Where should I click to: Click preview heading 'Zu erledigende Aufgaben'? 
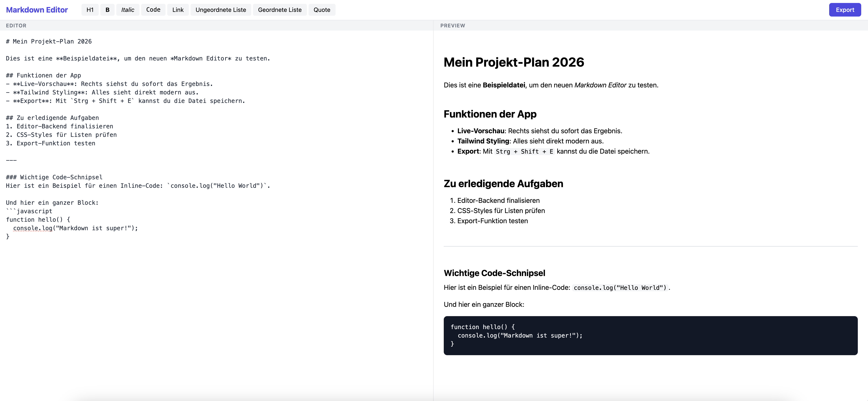[503, 184]
